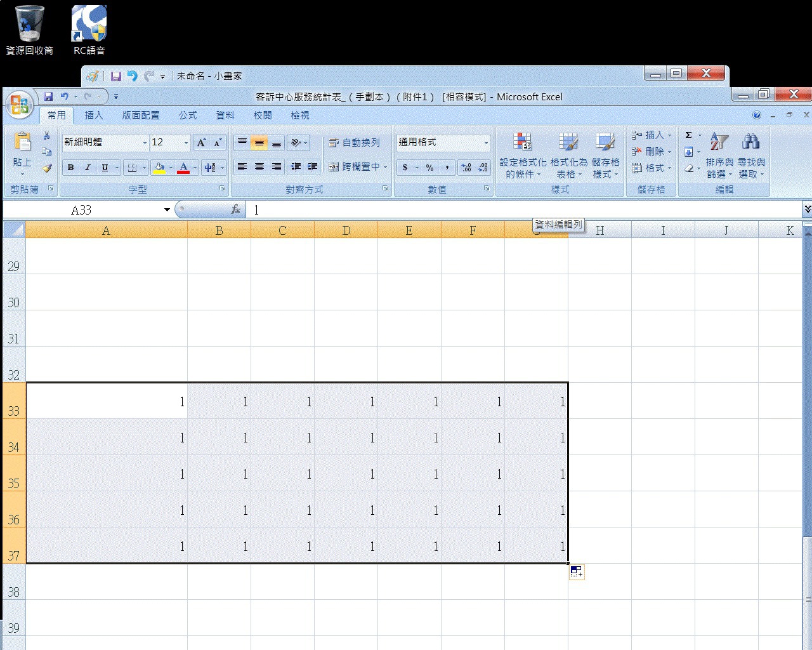Click the Cut scissors icon

(47, 136)
